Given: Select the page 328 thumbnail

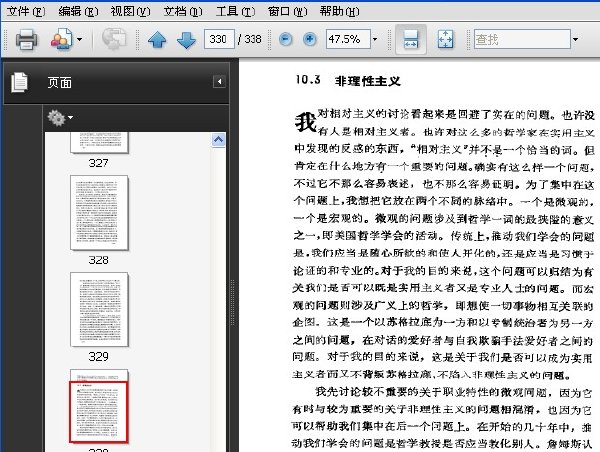Looking at the screenshot, I should click(x=99, y=213).
